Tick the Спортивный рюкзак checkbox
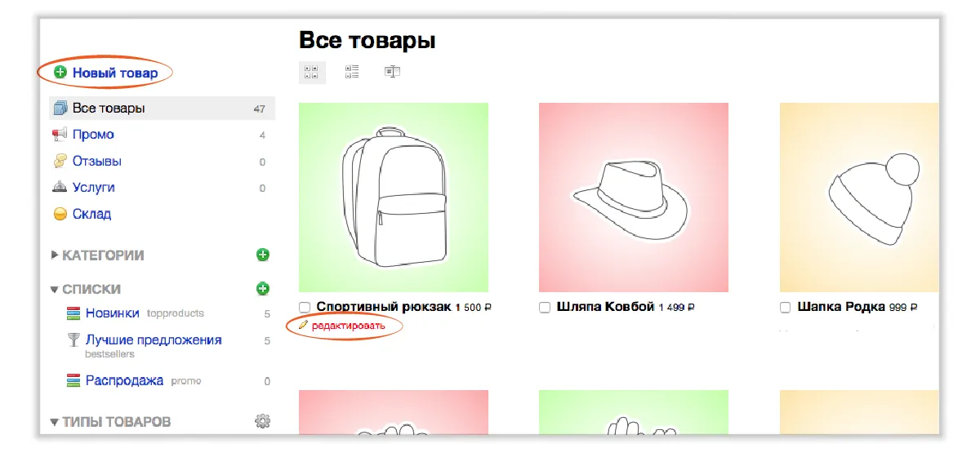 tap(305, 308)
